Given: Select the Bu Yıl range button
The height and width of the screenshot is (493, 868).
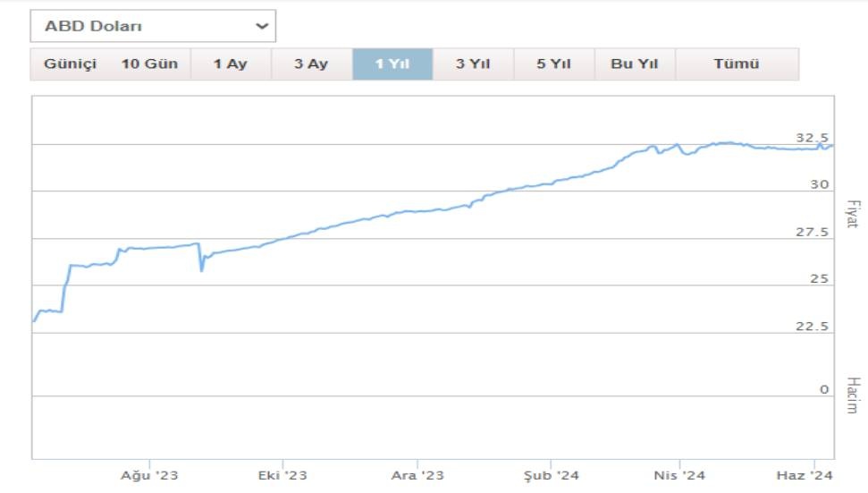Looking at the screenshot, I should pyautogui.click(x=635, y=64).
